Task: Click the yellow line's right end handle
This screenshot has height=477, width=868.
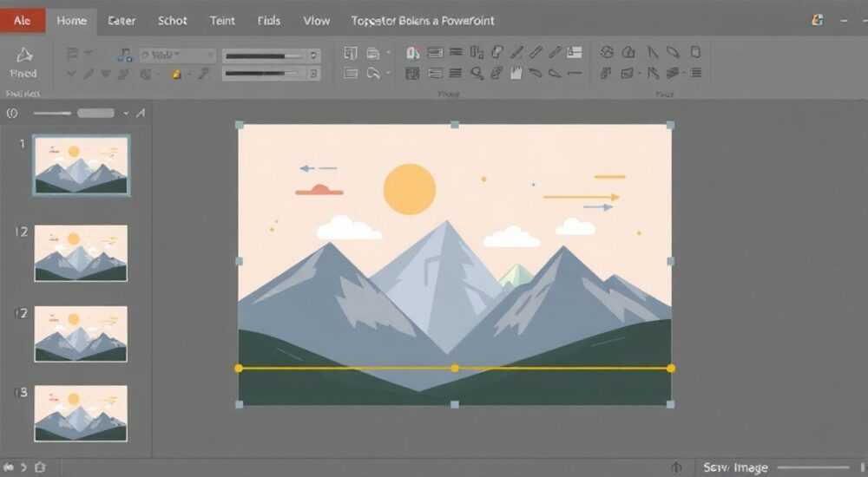Action: pos(671,368)
